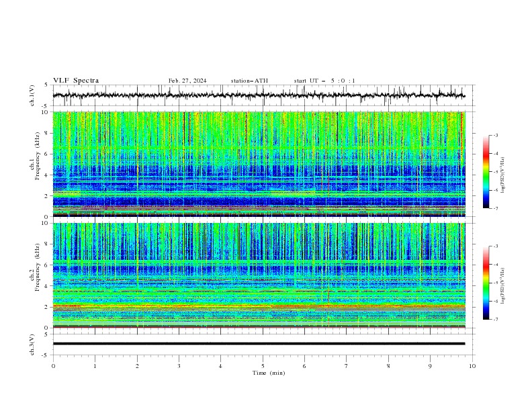
Task: Click the "VLF Spectra" title text
Action: (76, 81)
